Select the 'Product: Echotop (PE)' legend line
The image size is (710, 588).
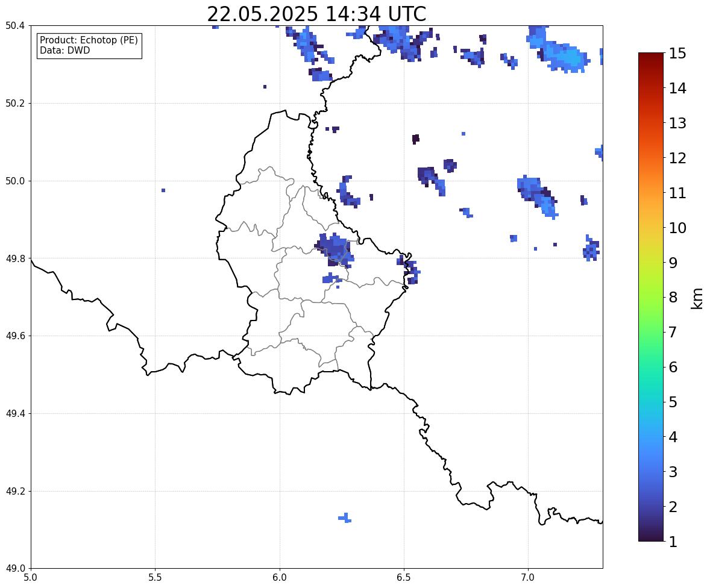pos(89,40)
